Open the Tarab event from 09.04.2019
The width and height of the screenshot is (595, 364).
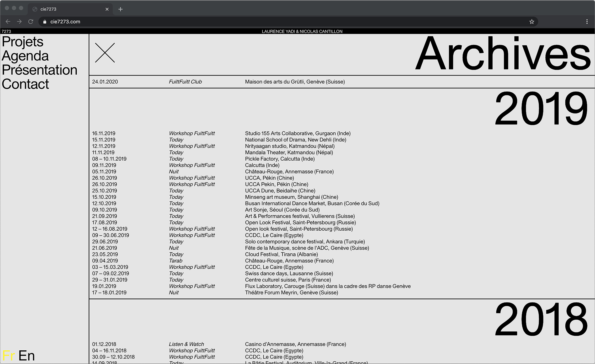click(x=176, y=261)
